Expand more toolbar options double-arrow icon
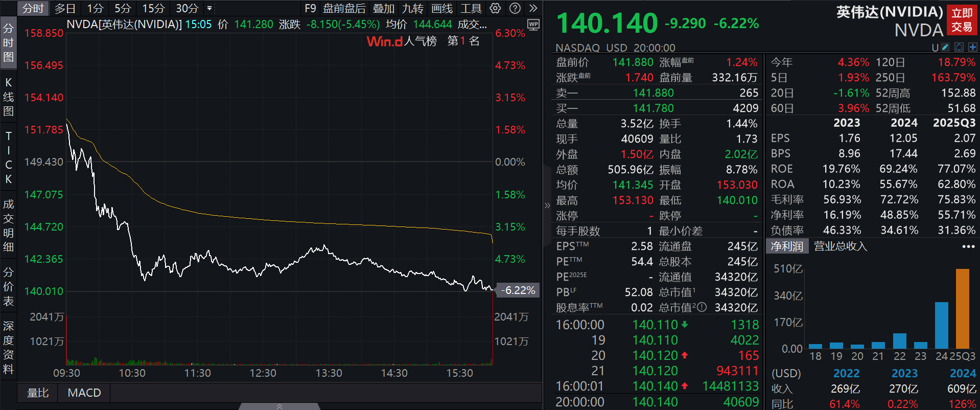Image resolution: width=980 pixels, height=410 pixels. [533, 8]
